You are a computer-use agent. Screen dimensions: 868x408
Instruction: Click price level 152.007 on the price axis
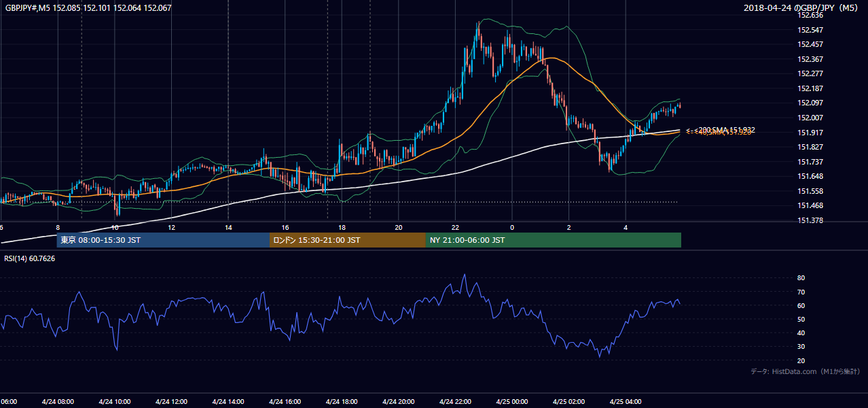[810, 118]
